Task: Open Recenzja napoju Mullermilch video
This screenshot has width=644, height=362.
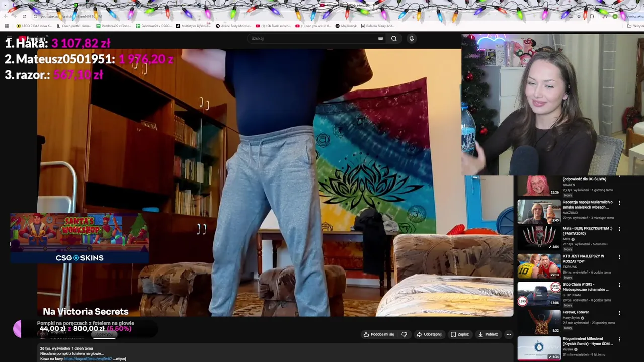Action: tap(539, 211)
